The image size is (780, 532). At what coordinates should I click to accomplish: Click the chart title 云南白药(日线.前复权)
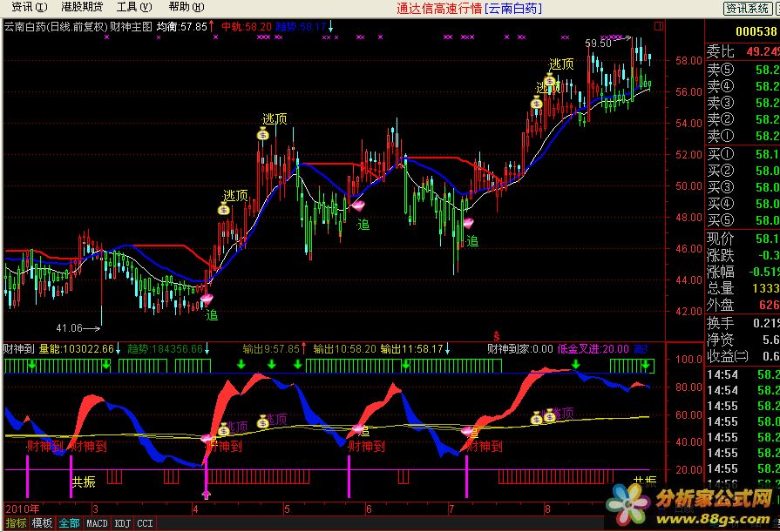56,27
